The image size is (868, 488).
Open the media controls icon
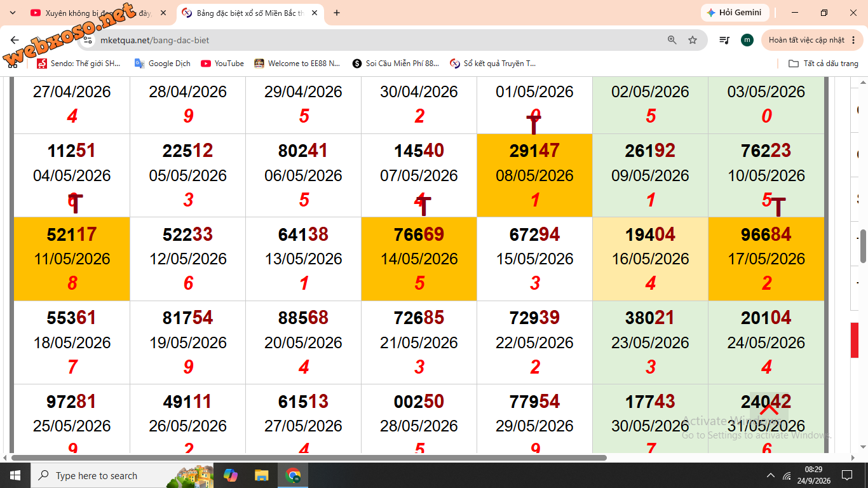(724, 40)
